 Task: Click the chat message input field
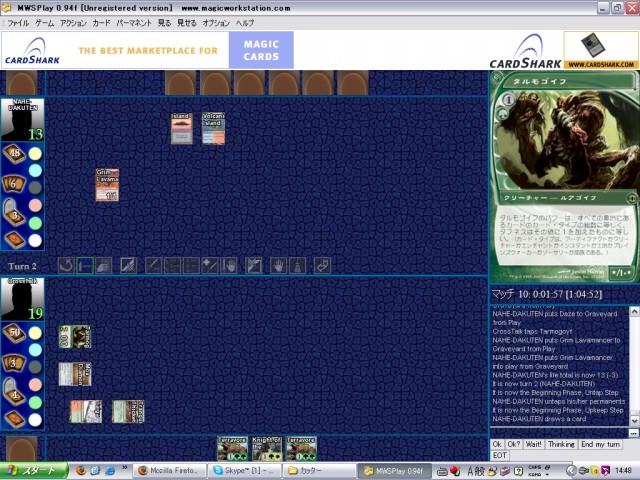pyautogui.click(x=560, y=433)
